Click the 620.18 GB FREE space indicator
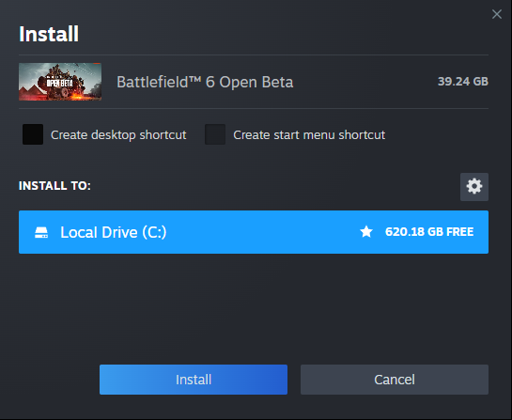The image size is (512, 420). 429,232
